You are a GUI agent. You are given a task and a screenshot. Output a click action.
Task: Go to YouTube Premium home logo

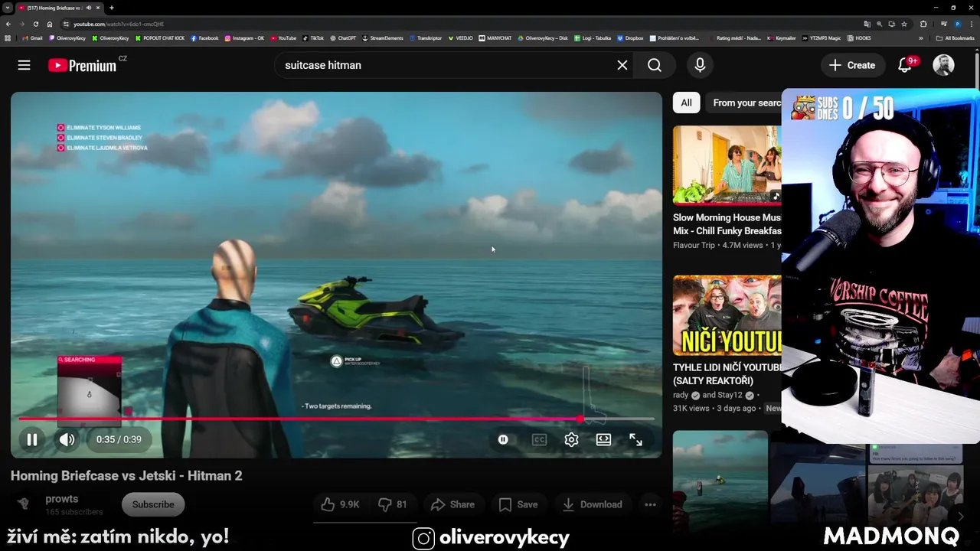click(x=83, y=65)
